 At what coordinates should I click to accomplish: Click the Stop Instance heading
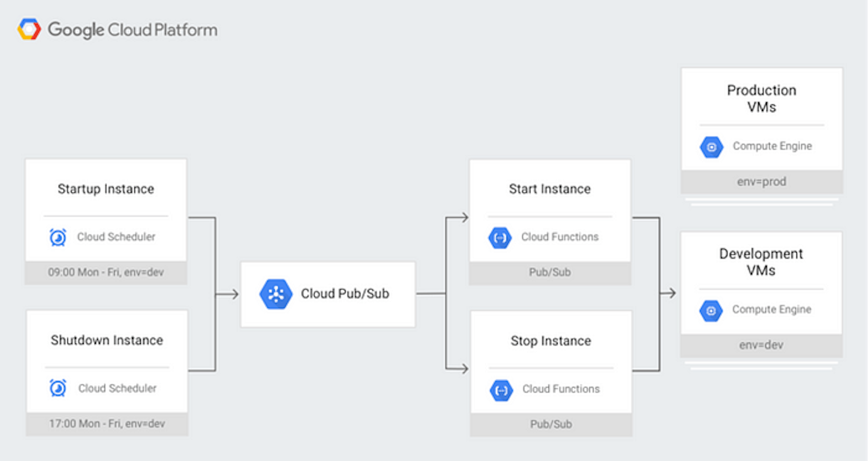tap(551, 341)
